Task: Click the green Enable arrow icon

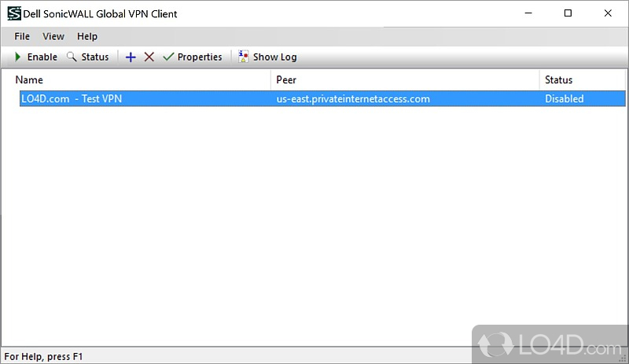Action: [17, 57]
